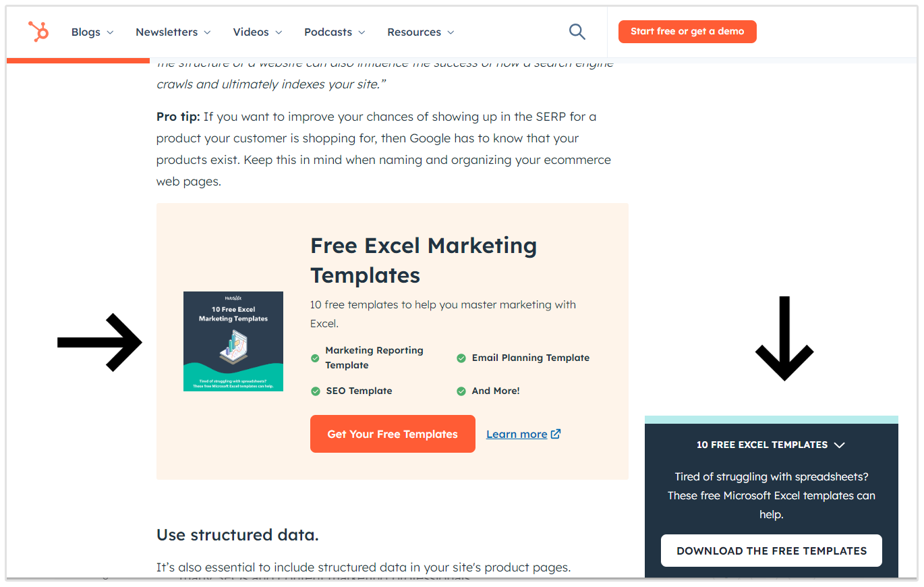Click Download the Free Templates button
The image size is (924, 587).
(x=771, y=551)
